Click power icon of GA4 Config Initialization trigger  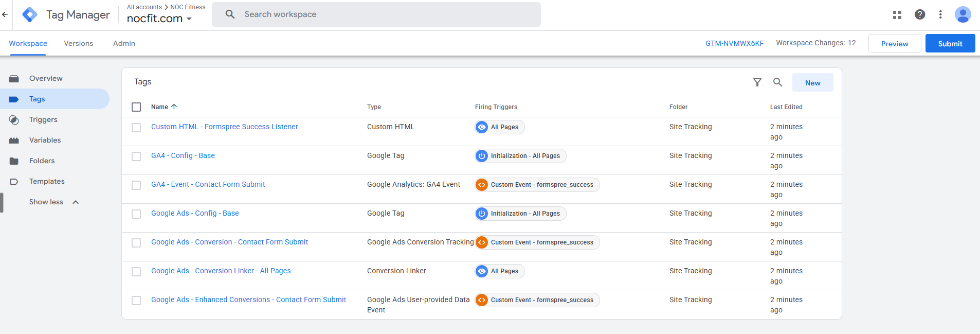[x=482, y=156]
